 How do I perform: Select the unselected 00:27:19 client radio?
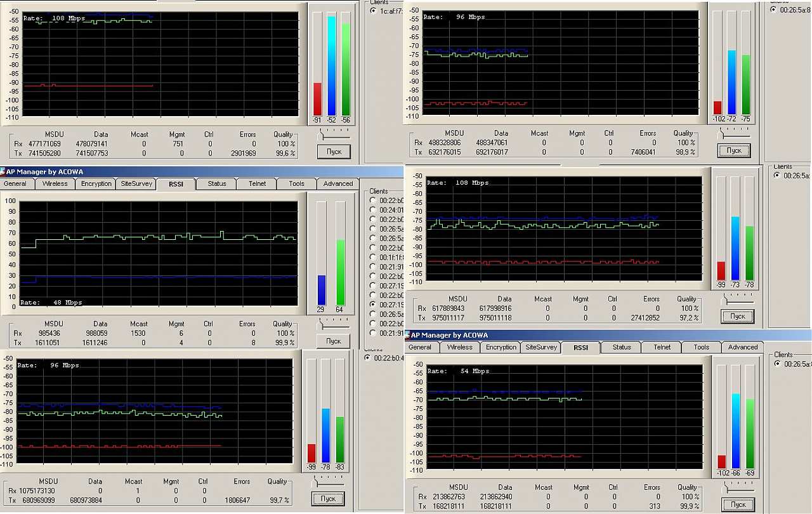point(374,286)
